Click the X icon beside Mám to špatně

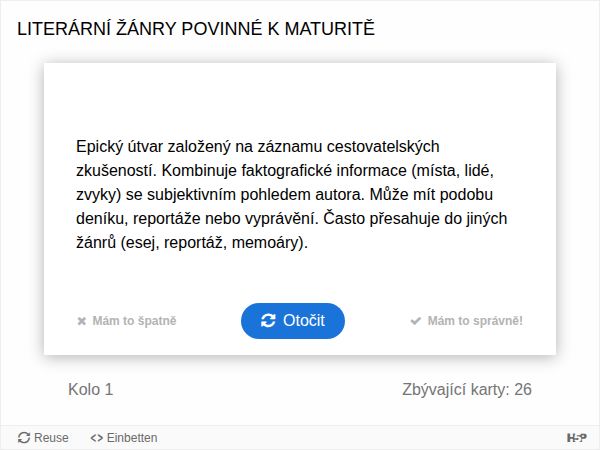[82, 322]
